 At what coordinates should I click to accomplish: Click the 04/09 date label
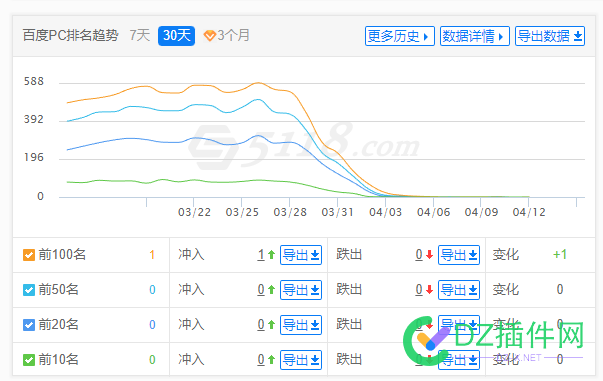pos(481,212)
